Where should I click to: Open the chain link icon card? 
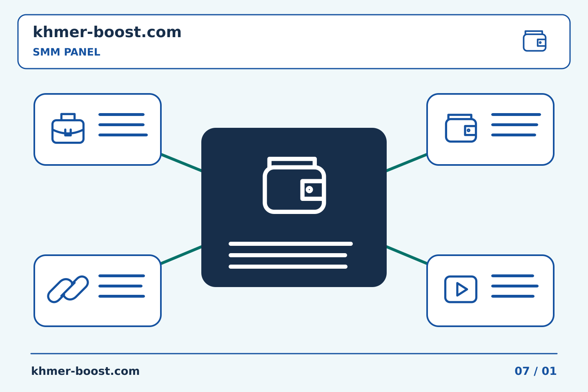coord(98,291)
